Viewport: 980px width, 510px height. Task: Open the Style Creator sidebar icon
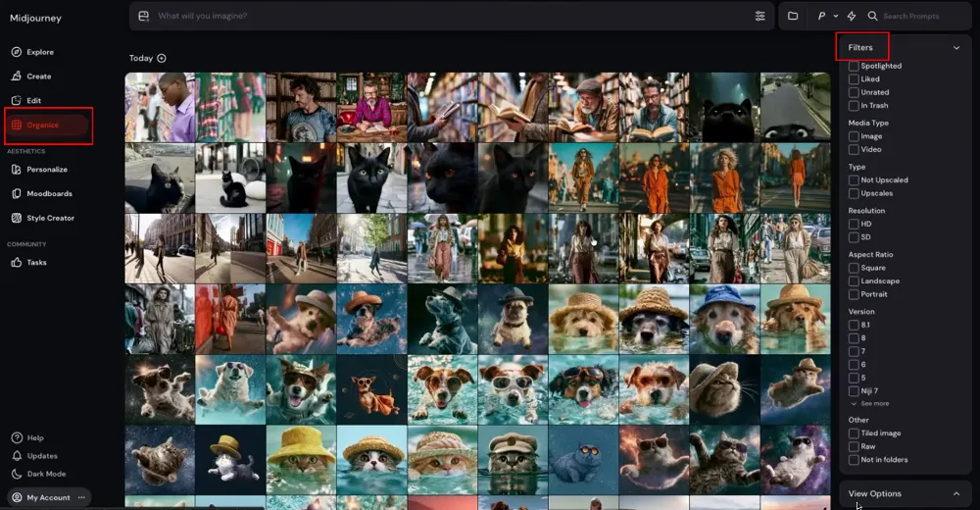(x=17, y=218)
